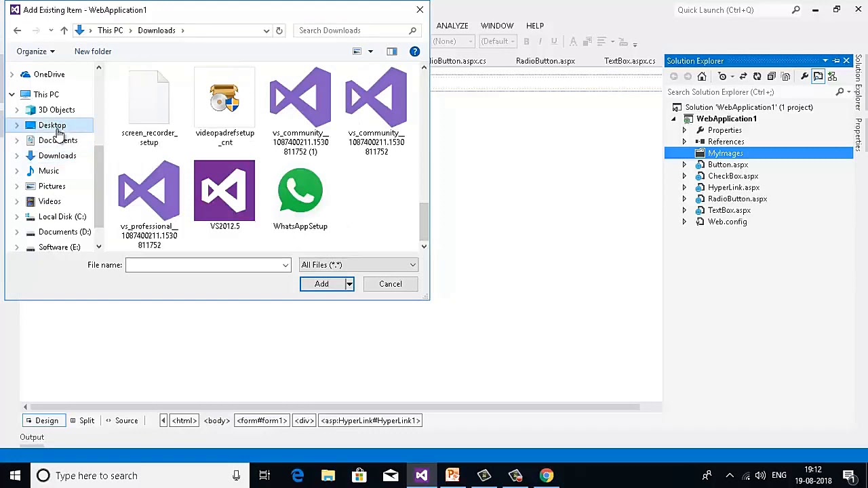Screen dimensions: 868x488
Task: Switch to Source view
Action: [121, 421]
